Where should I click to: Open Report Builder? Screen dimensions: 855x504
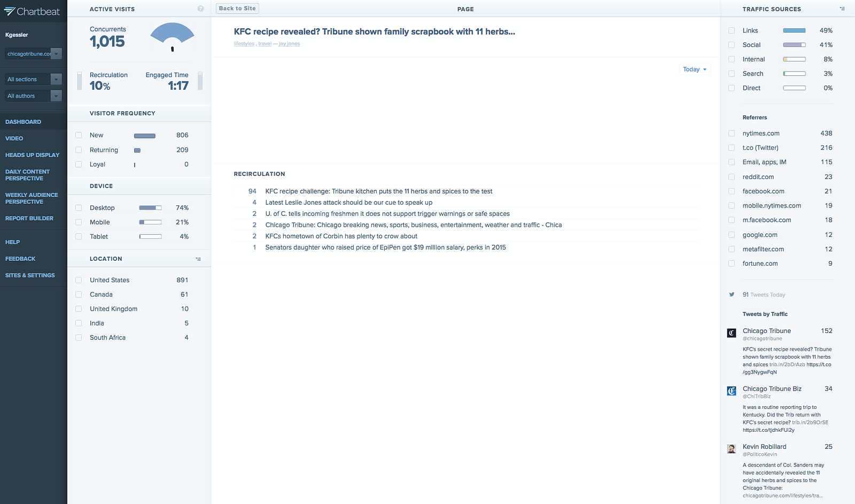point(29,219)
